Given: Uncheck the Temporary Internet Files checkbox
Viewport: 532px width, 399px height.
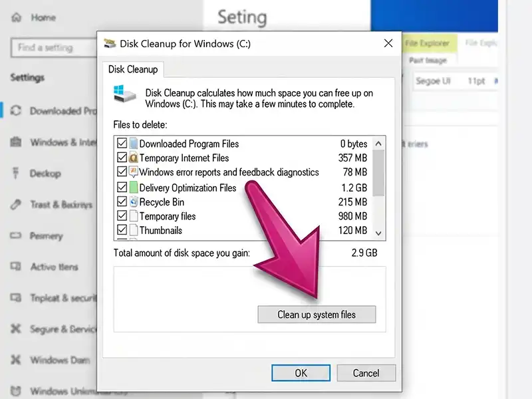Looking at the screenshot, I should point(122,158).
